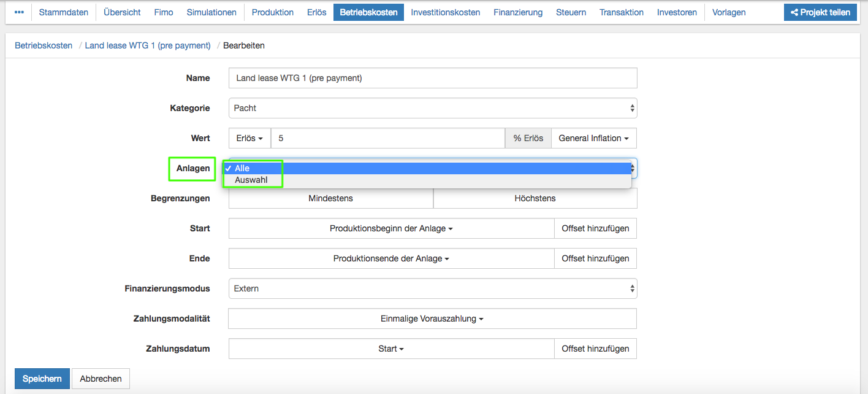Screen dimensions: 868x394
Task: Choose the Alle option in the open list
Action: (x=243, y=168)
